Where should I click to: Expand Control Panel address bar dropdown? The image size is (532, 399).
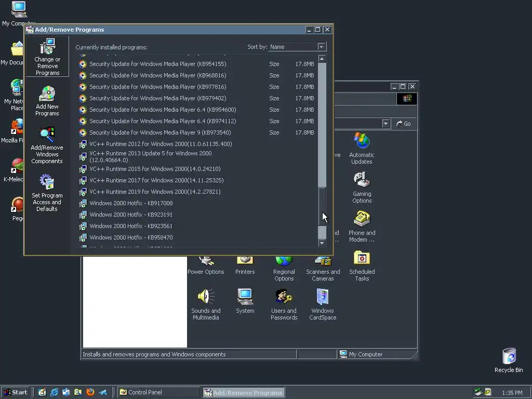pyautogui.click(x=385, y=124)
